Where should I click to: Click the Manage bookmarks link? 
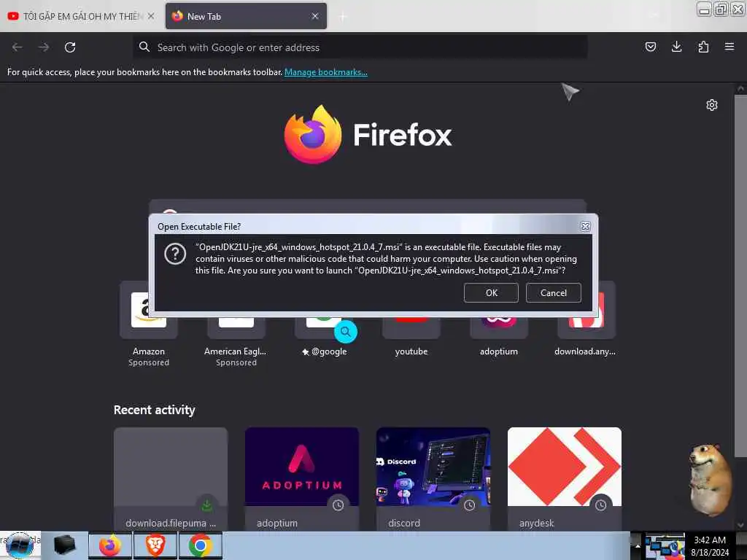326,72
